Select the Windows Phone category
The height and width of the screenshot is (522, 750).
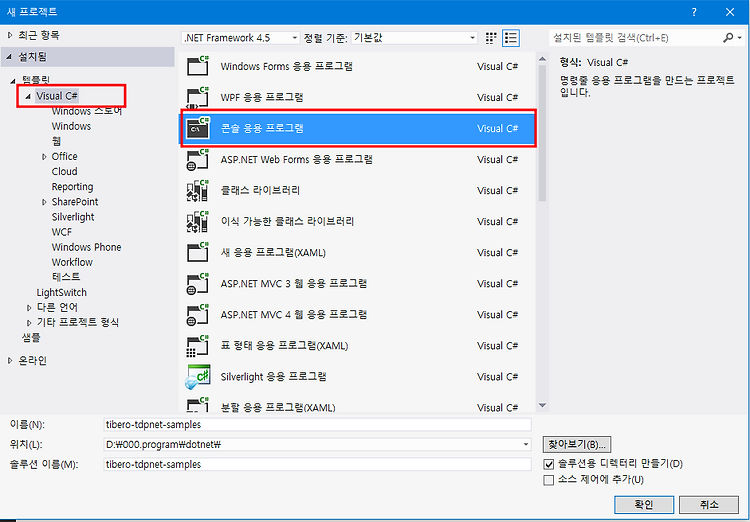(x=87, y=247)
